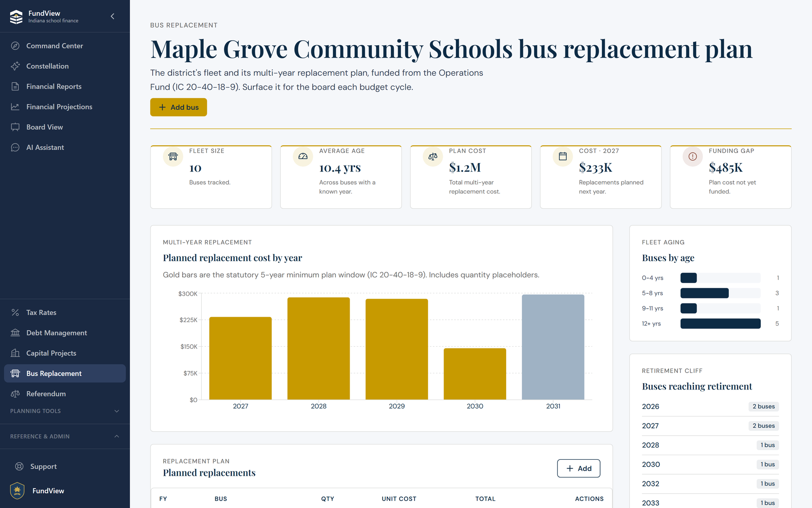Screen dimensions: 812x508
Task: Click the Fleet Size bus icon
Action: (x=173, y=157)
